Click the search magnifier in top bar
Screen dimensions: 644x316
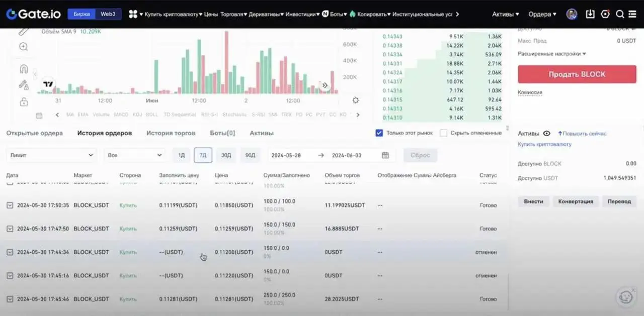[620, 14]
